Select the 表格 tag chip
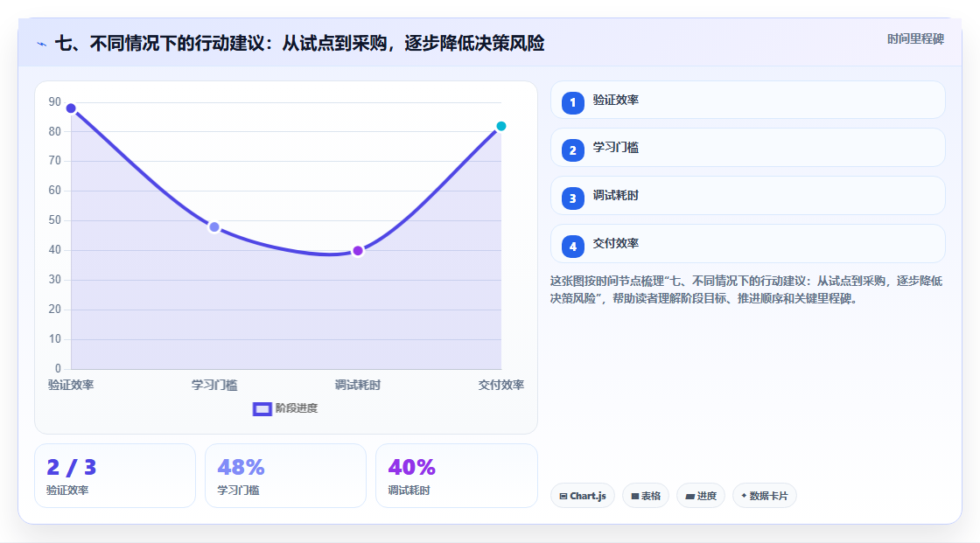 coord(646,496)
